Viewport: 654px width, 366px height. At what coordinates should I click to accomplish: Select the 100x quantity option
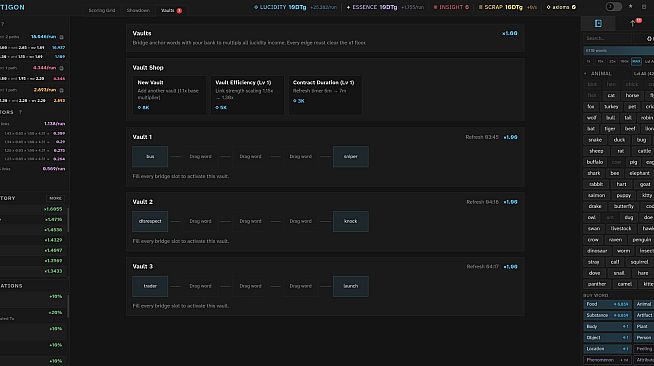pos(624,61)
